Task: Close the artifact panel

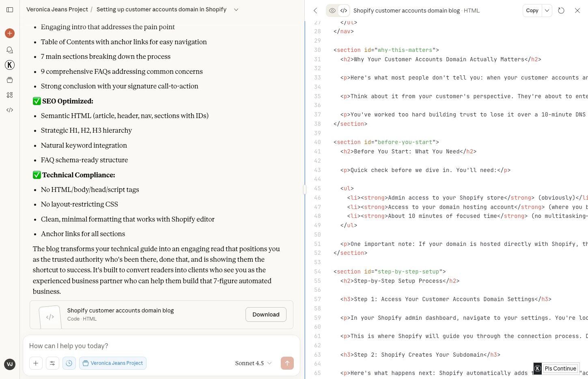Action: pyautogui.click(x=577, y=11)
